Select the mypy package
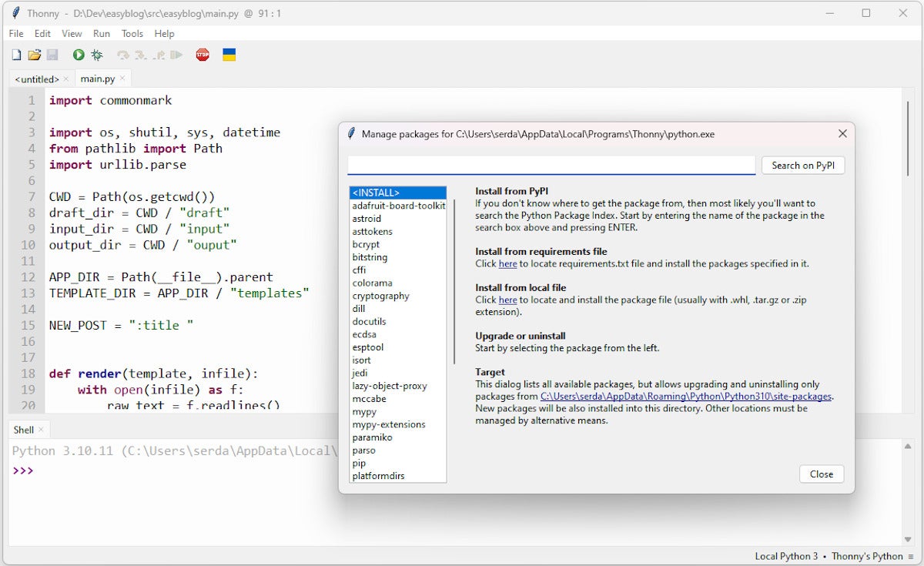This screenshot has height=566, width=924. (397, 411)
